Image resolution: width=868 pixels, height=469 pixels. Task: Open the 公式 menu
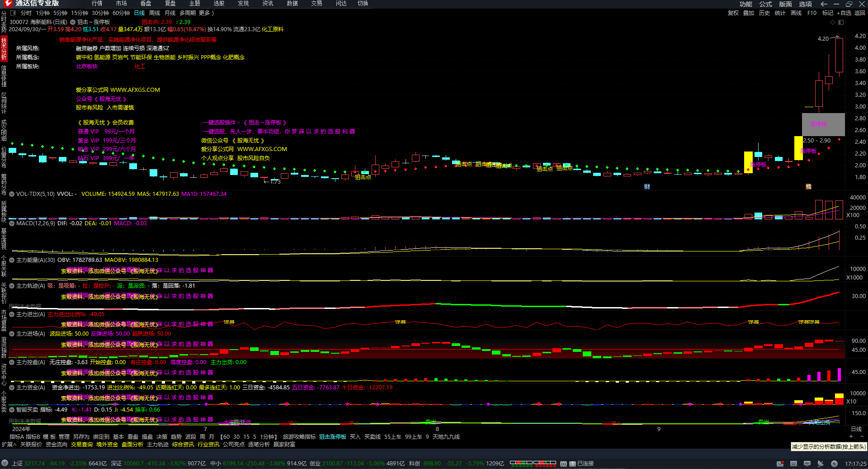(x=765, y=4)
